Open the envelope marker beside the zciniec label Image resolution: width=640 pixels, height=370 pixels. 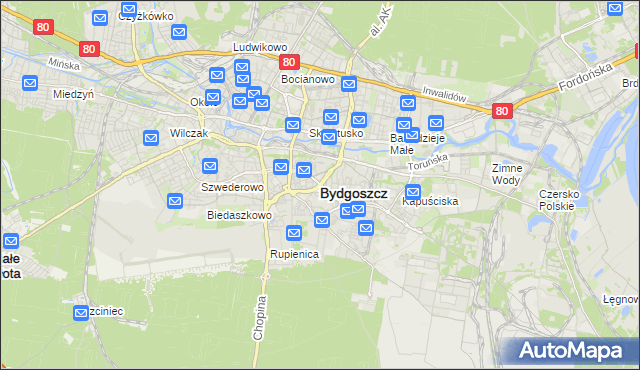click(x=81, y=313)
